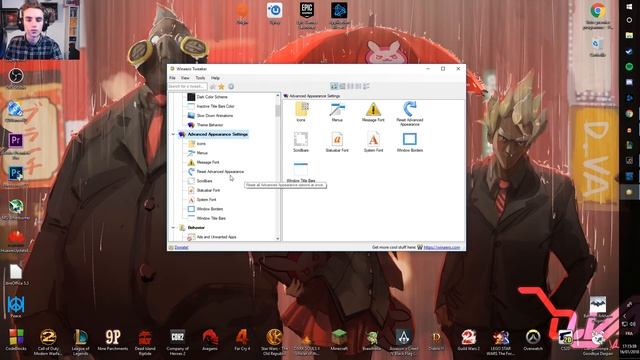Click the Windows Start button
Screen dimensions: 640x360
click(629, 7)
